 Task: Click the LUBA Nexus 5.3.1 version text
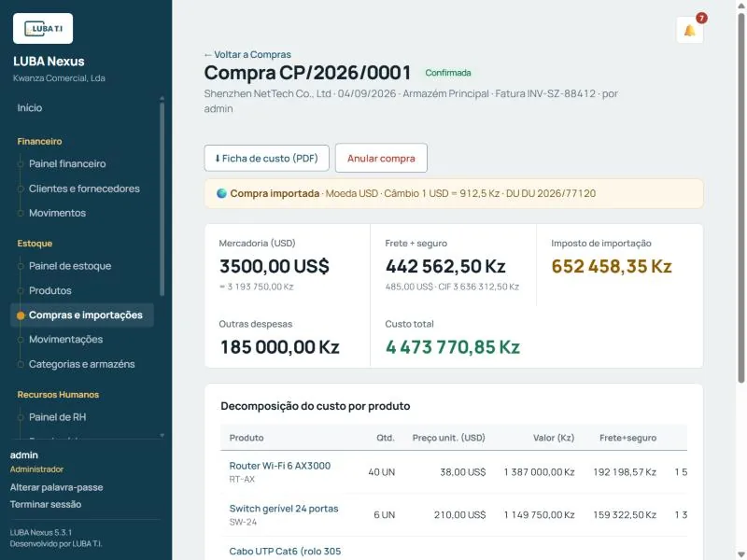point(41,533)
